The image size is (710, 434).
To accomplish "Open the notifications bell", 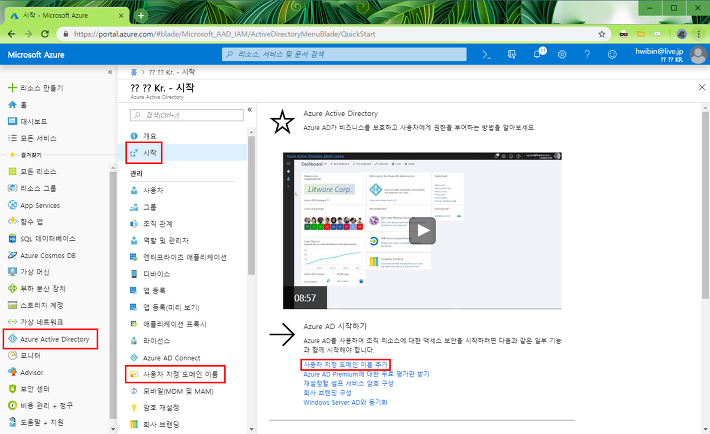I will point(538,53).
